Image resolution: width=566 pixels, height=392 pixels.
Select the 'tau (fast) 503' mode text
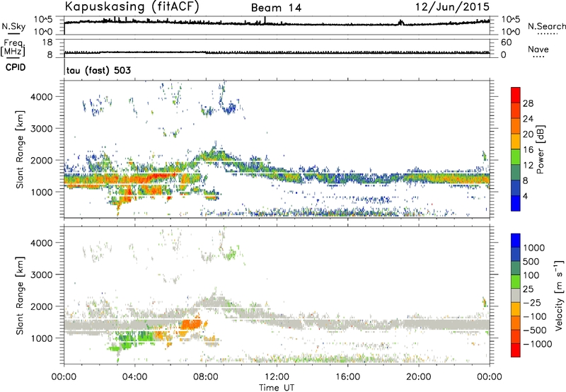click(98, 70)
